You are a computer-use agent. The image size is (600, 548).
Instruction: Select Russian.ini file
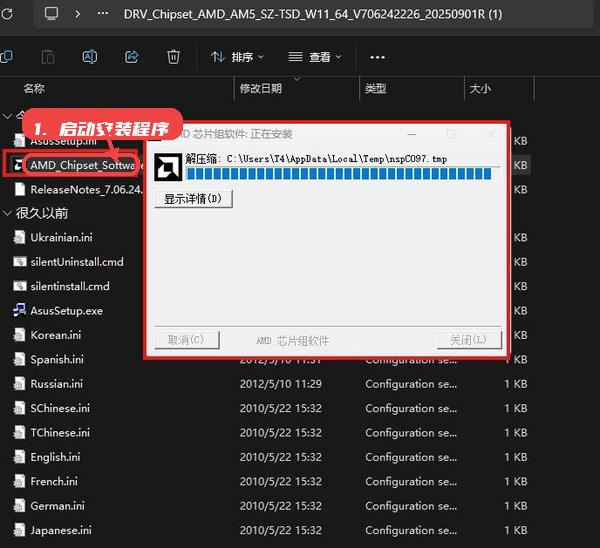tap(57, 384)
